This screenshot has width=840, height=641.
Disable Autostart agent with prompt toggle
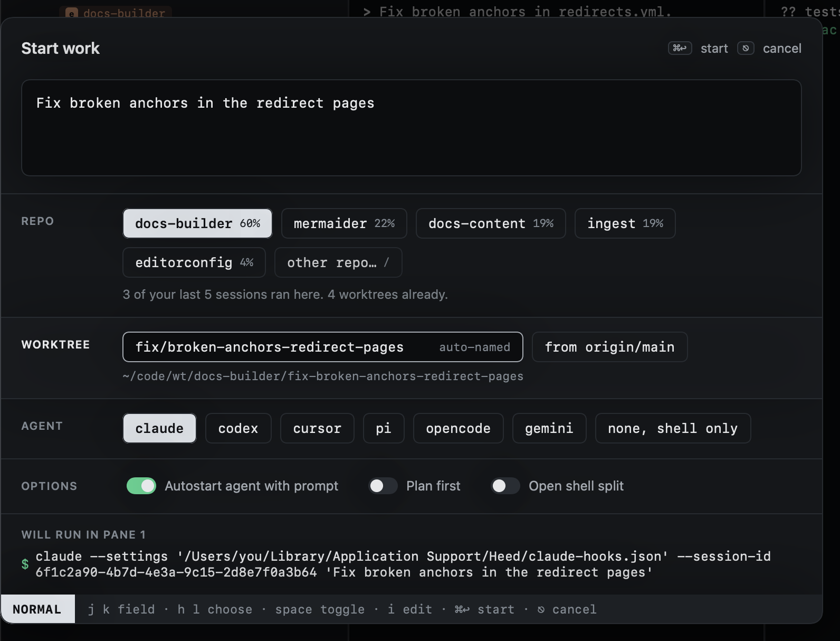[x=141, y=486]
